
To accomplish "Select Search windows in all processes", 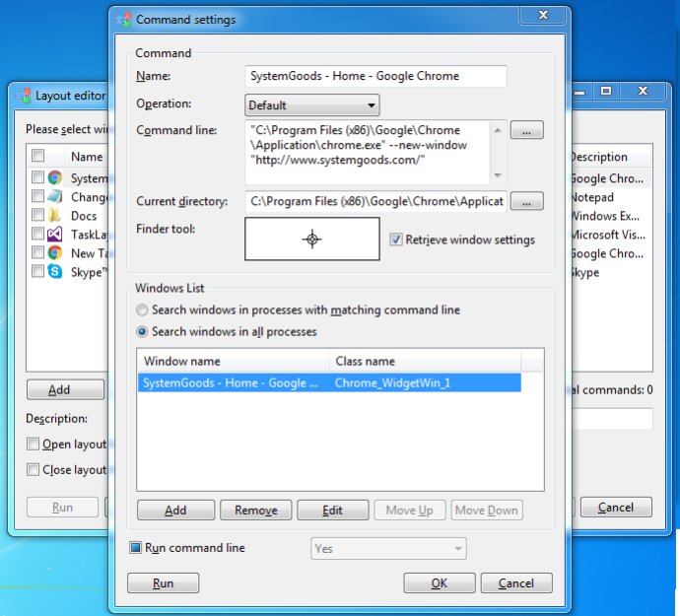I will point(142,332).
